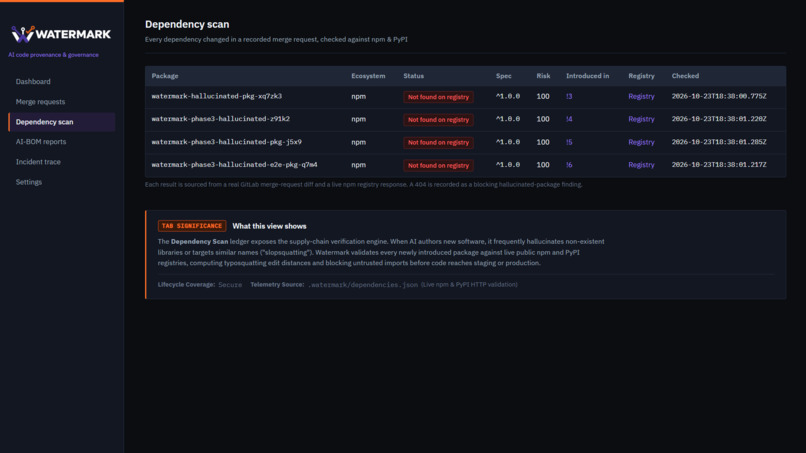806x453 pixels.
Task: Open the Dashboard page
Action: (33, 81)
